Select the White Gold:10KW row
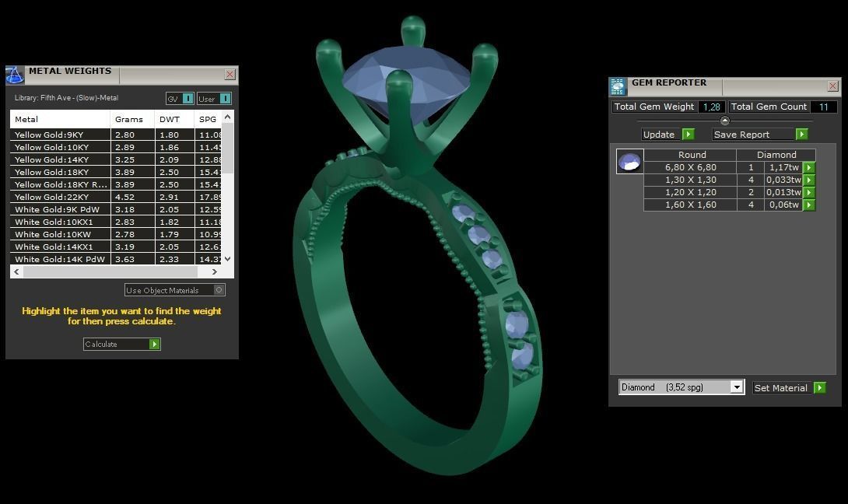 point(116,234)
